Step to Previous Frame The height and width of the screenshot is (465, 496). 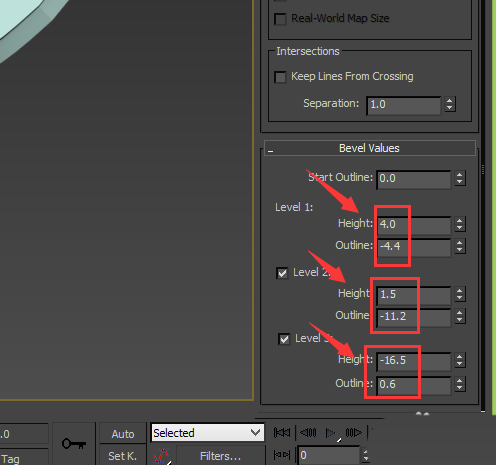[x=308, y=433]
